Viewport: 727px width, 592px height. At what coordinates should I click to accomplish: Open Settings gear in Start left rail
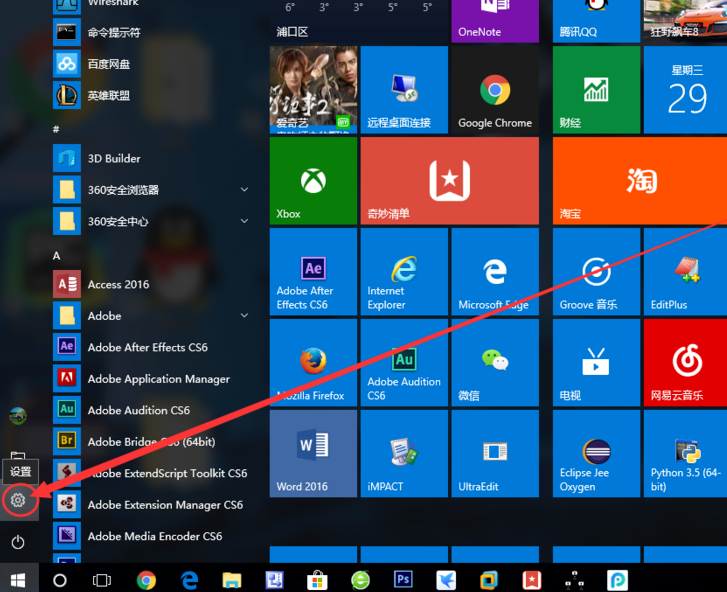coord(18,500)
